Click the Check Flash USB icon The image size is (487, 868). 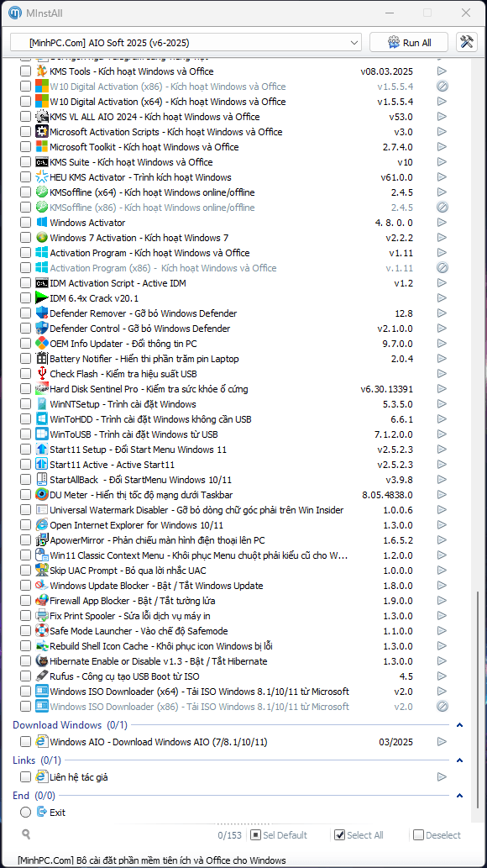point(41,374)
